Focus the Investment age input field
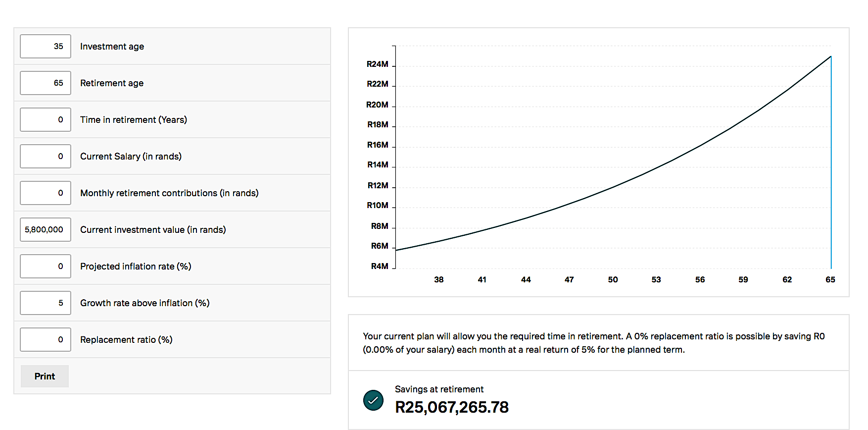868x430 pixels. (46, 47)
